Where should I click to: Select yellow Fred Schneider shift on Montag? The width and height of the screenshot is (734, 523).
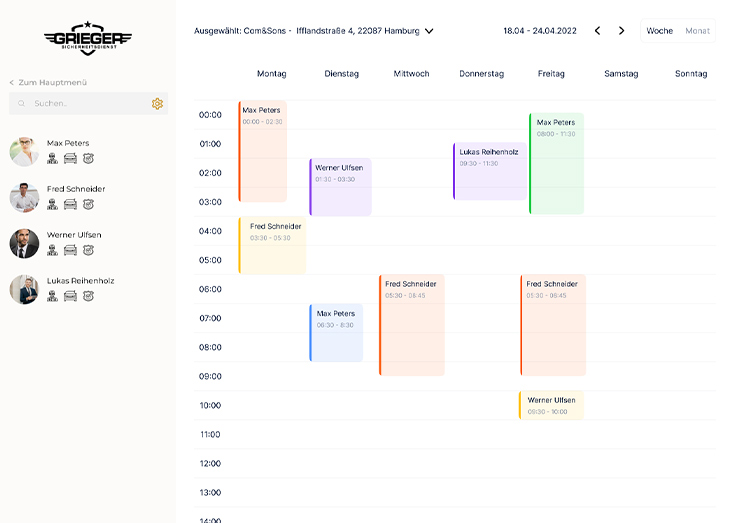tap(272, 245)
